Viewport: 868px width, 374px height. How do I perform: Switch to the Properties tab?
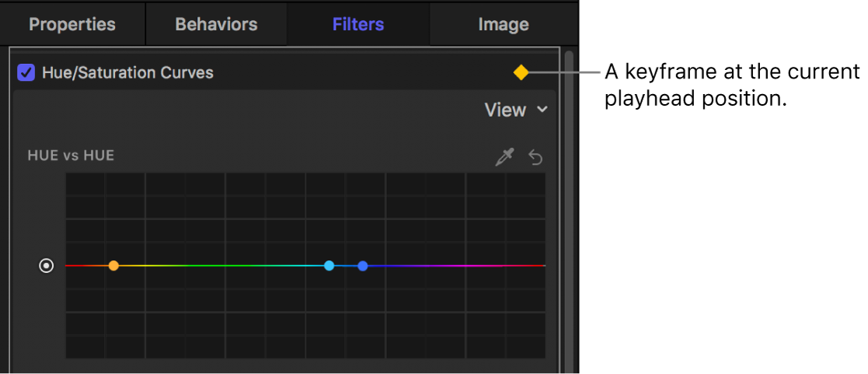click(x=72, y=24)
